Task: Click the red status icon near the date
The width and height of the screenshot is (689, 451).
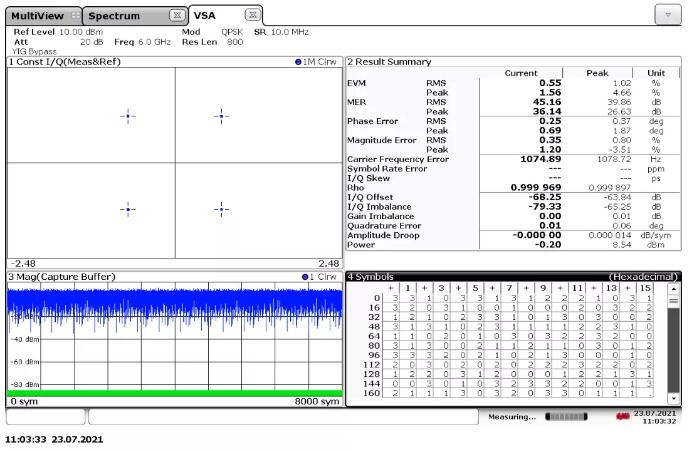Action: (623, 416)
